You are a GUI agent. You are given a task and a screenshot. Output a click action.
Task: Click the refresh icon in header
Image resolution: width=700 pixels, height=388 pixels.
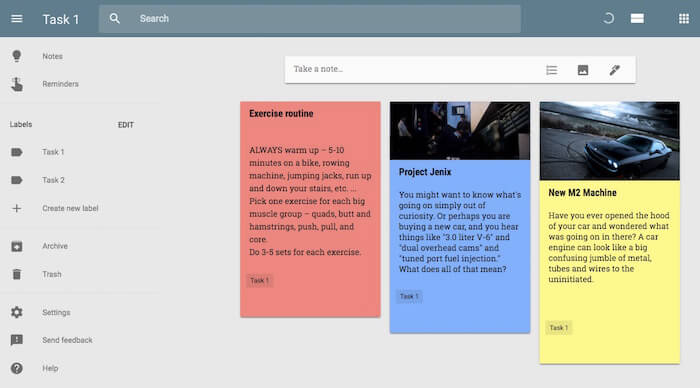pos(608,19)
